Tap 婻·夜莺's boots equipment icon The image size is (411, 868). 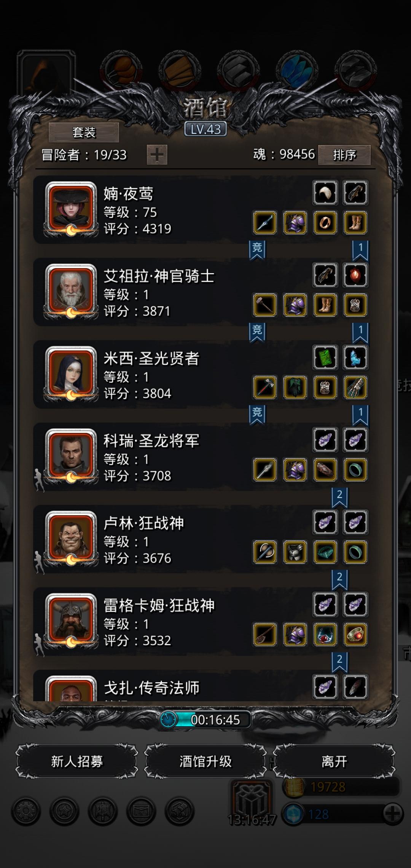pos(355,223)
